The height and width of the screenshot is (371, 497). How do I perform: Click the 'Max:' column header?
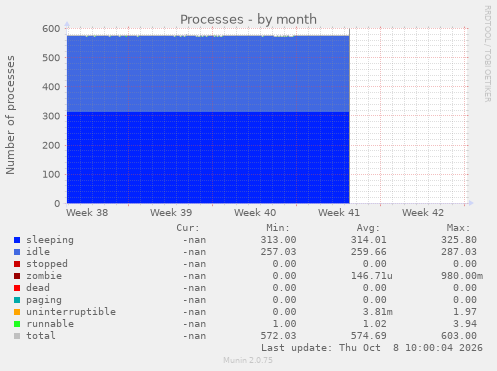pyautogui.click(x=459, y=228)
